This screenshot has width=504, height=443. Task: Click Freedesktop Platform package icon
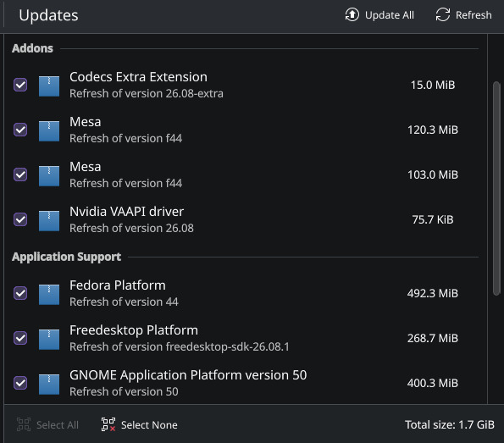49,339
